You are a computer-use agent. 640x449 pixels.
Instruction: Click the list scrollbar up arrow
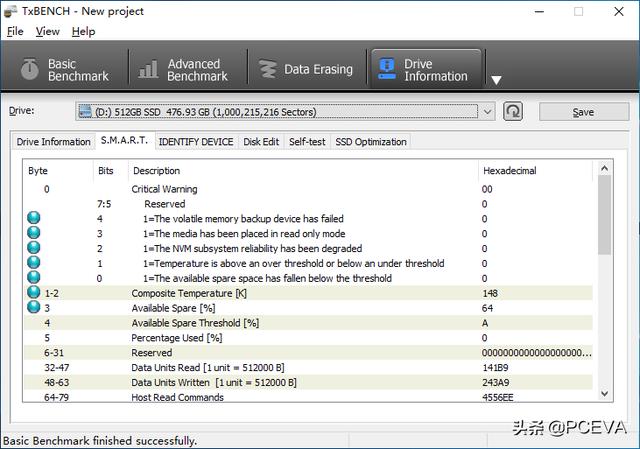[604, 168]
